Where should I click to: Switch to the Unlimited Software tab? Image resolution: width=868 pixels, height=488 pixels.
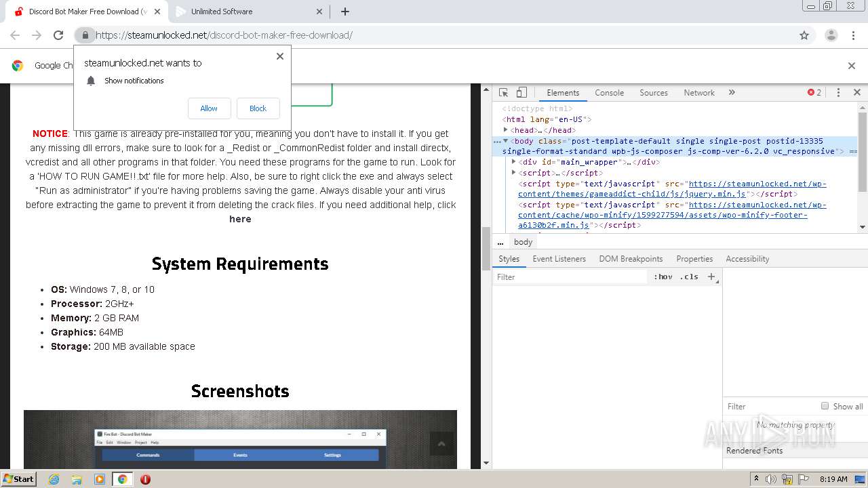[248, 12]
